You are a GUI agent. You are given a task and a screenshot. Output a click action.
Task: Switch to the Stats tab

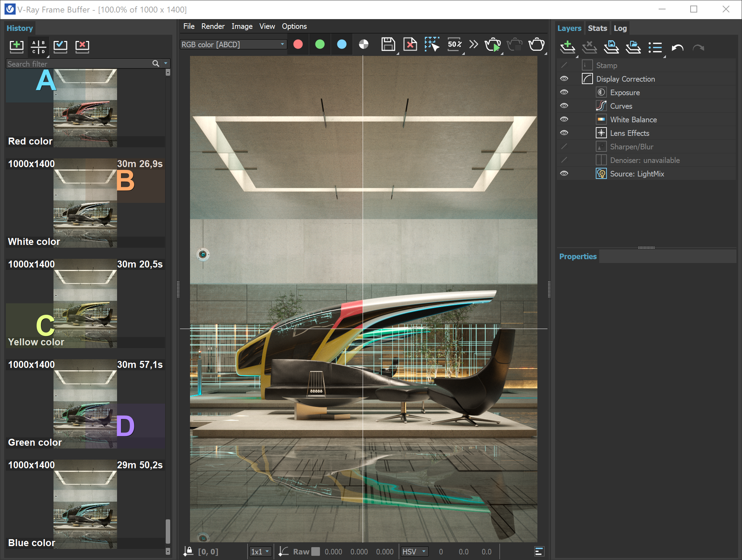coord(597,28)
